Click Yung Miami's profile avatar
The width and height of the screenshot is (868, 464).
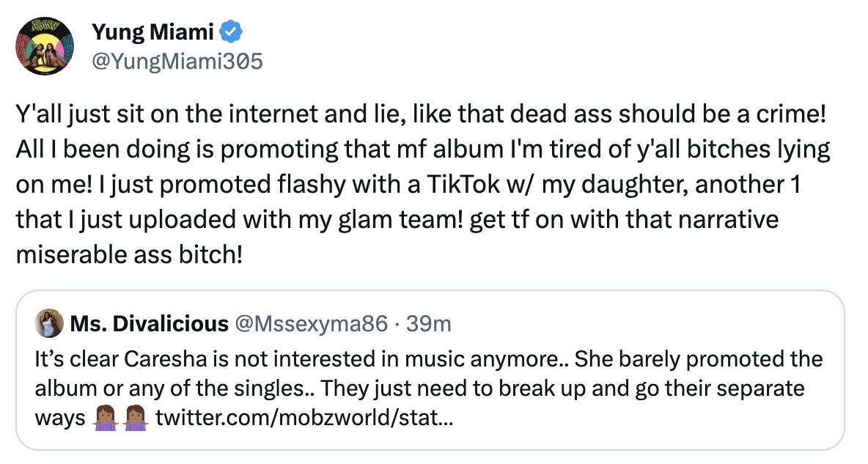(45, 46)
